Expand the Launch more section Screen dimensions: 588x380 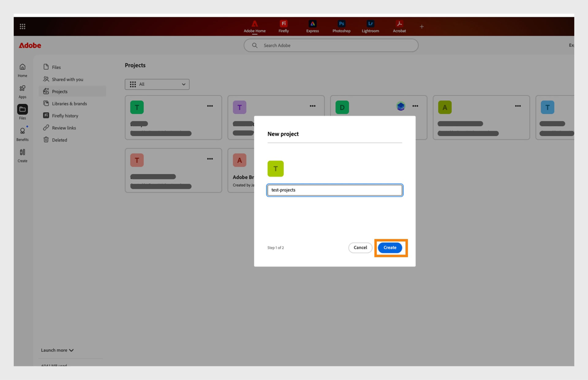pyautogui.click(x=57, y=350)
